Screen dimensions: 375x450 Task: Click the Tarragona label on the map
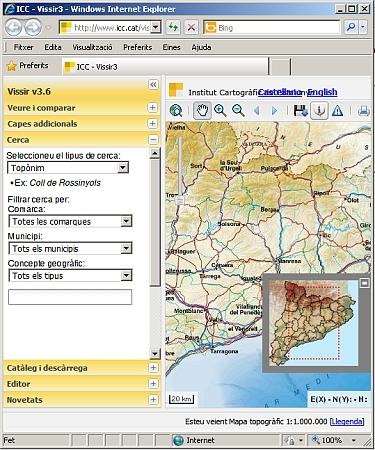[x=225, y=351]
